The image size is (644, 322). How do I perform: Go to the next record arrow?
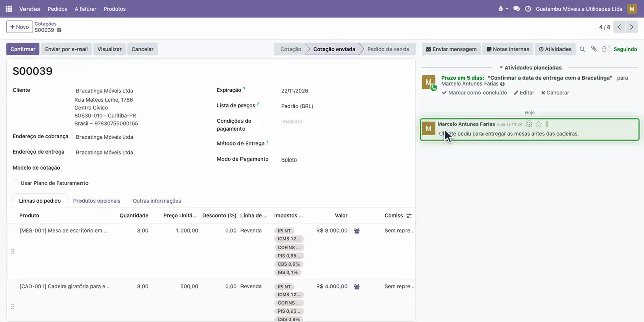click(x=632, y=27)
